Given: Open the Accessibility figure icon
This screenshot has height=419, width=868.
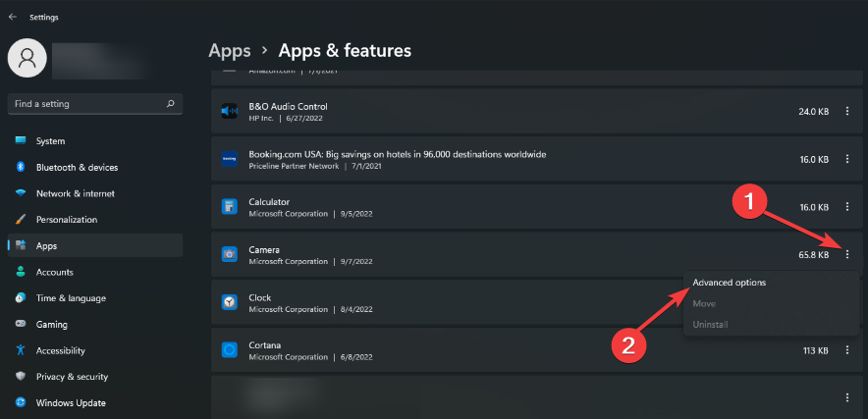Looking at the screenshot, I should click(x=21, y=350).
